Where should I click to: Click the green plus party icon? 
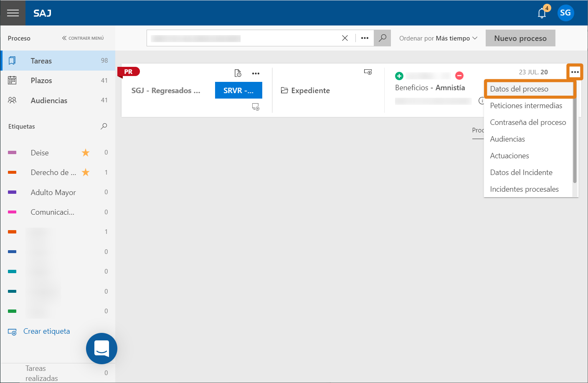tap(399, 76)
